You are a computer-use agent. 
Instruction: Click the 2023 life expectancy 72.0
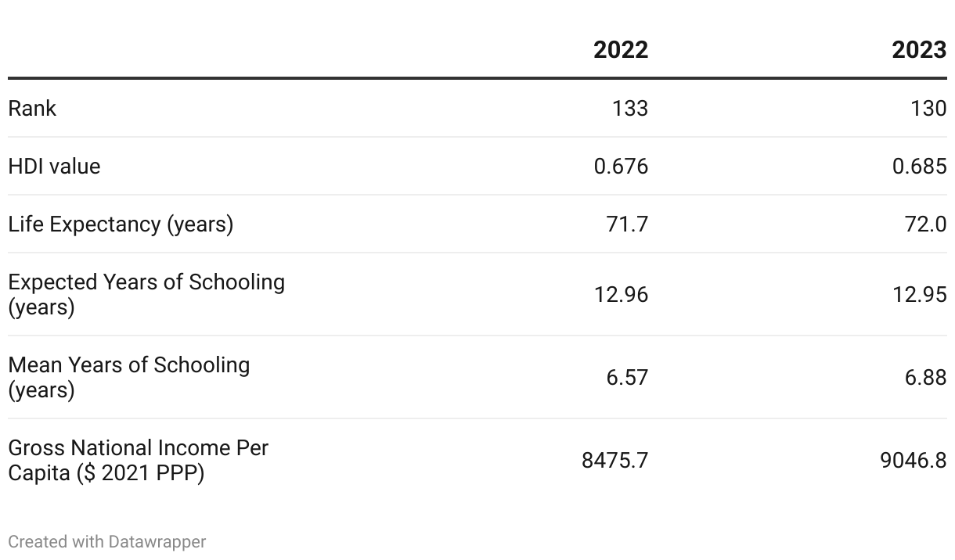pyautogui.click(x=925, y=224)
